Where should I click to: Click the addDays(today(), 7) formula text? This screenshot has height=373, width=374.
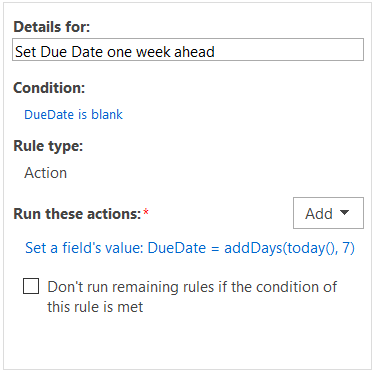click(289, 248)
